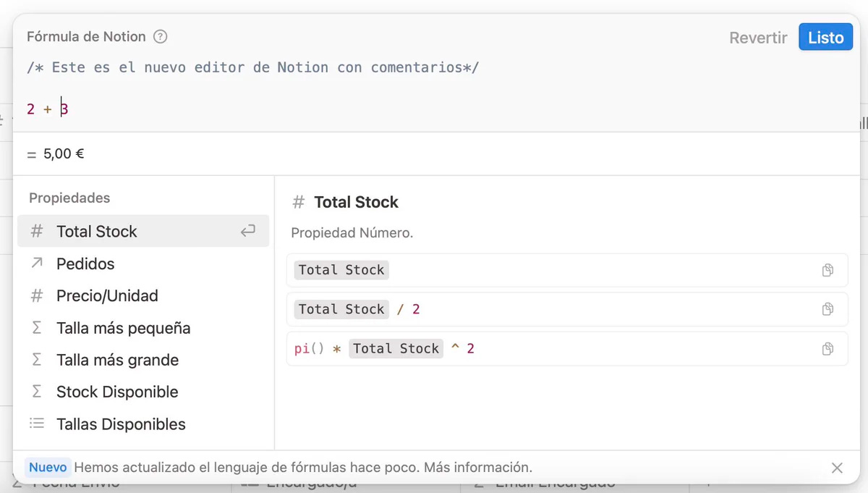Click the result value 5,00 €

(64, 153)
